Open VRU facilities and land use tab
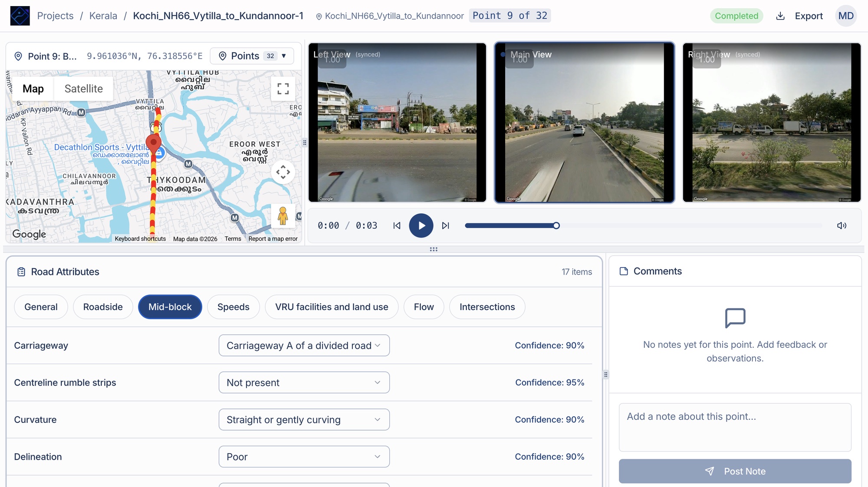Image resolution: width=868 pixels, height=487 pixels. click(x=332, y=307)
